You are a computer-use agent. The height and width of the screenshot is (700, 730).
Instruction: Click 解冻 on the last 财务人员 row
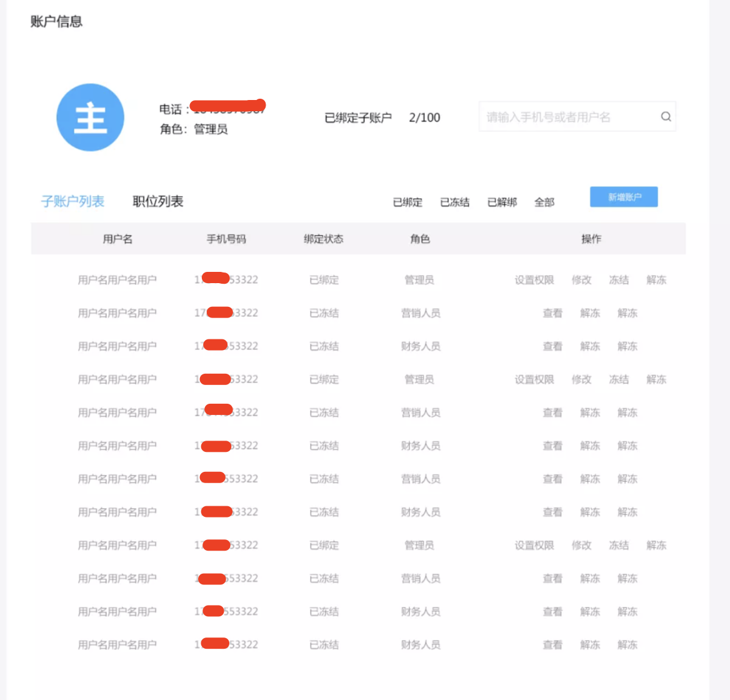coord(627,644)
